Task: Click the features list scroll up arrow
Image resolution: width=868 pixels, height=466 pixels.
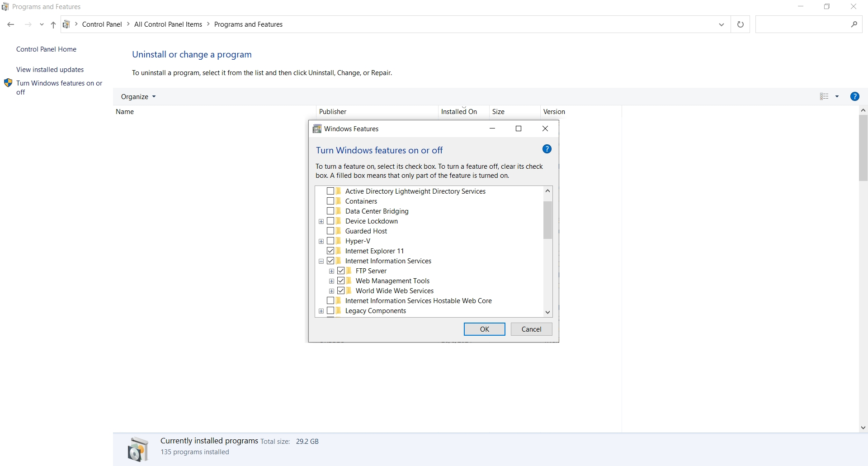Action: pyautogui.click(x=547, y=191)
